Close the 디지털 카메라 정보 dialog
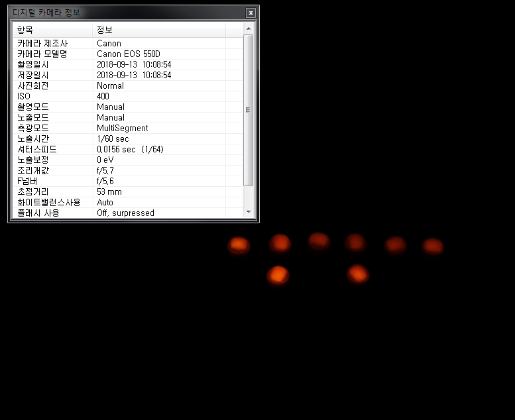 point(251,13)
